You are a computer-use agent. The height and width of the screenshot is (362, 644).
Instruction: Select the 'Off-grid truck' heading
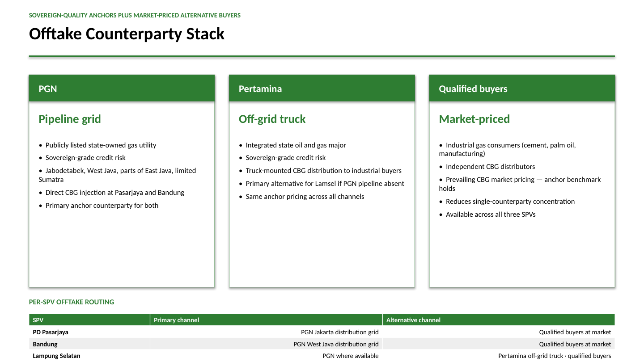[272, 119]
